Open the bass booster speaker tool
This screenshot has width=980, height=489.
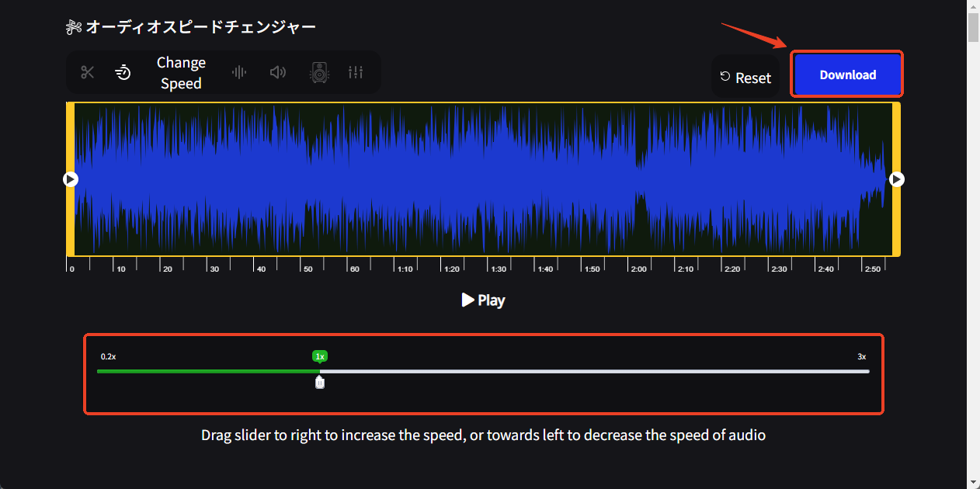click(x=318, y=71)
